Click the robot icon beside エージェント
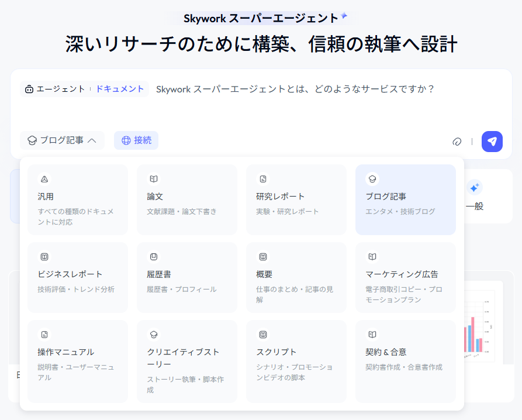 [29, 89]
